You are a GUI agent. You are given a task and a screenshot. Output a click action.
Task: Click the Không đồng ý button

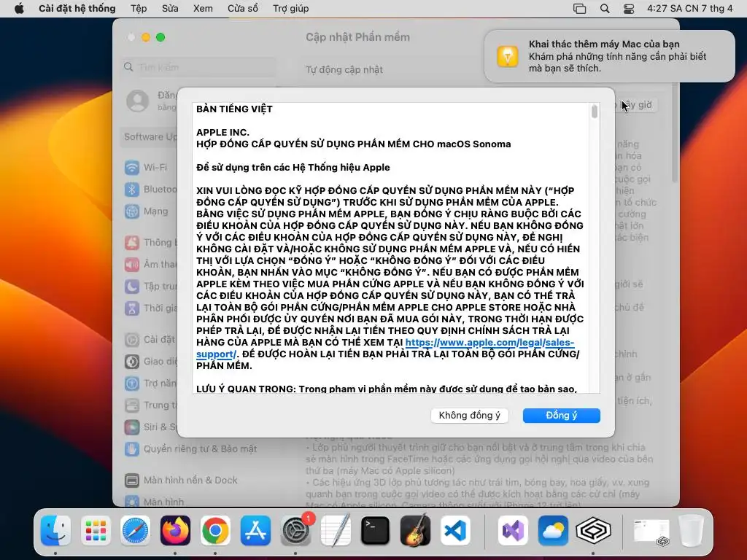(x=469, y=415)
